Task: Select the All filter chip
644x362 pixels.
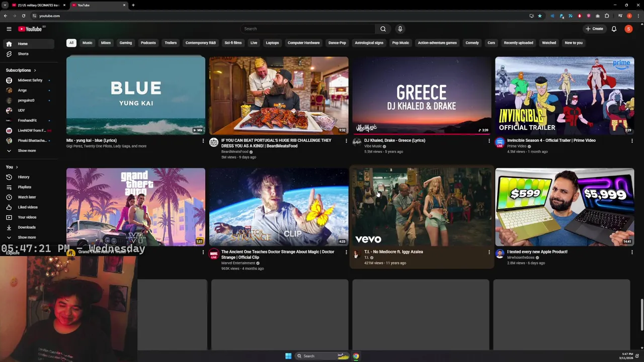Action: coord(71,43)
